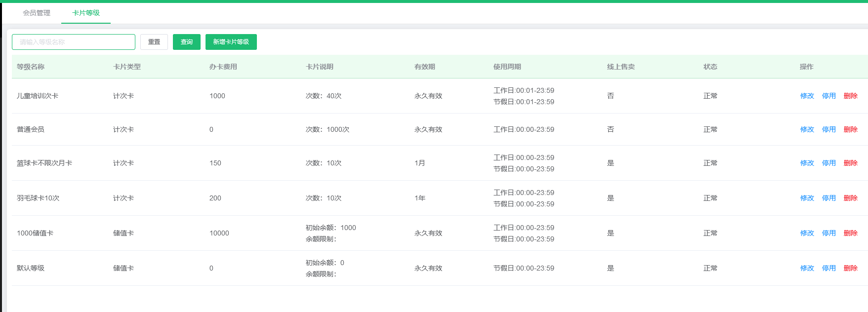Modify the 篮球卡不限次月卡 row
The height and width of the screenshot is (312, 868).
807,163
